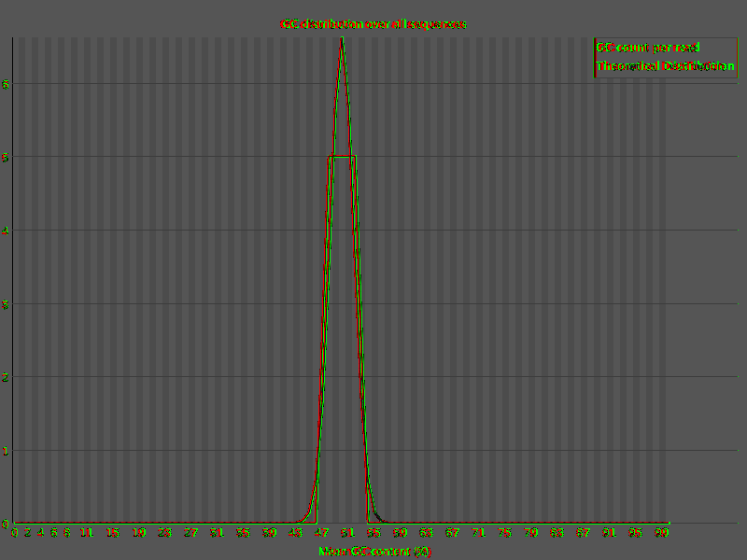Click the x-axis tick label 47
Image resolution: width=747 pixels, height=560 pixels.
coord(321,533)
